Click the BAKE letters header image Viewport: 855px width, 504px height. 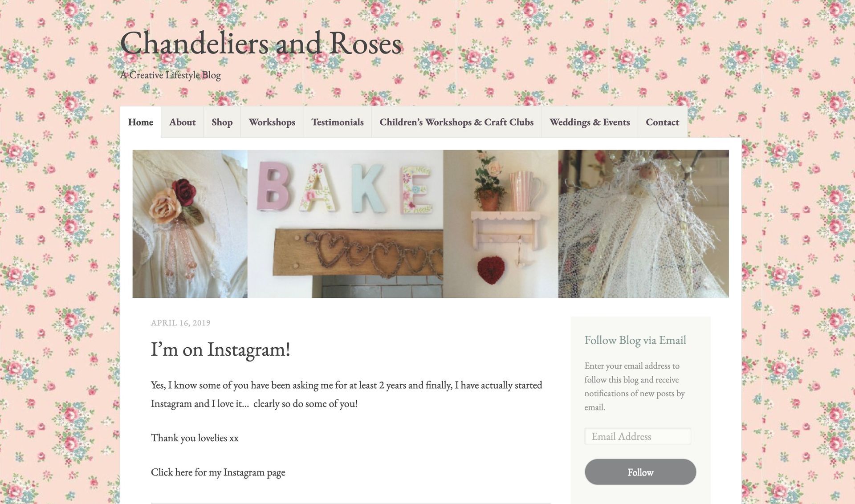[x=345, y=224]
